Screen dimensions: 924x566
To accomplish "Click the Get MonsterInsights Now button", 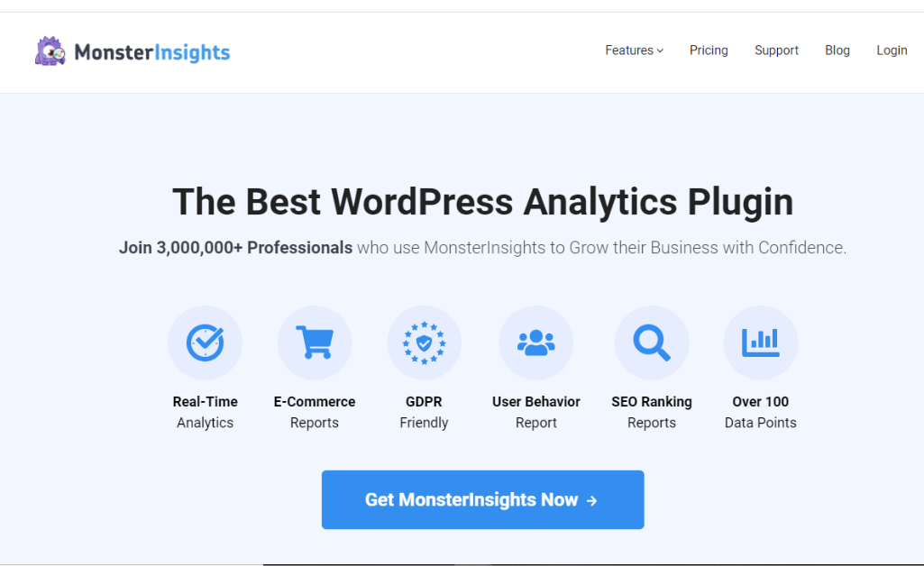I will [x=482, y=499].
